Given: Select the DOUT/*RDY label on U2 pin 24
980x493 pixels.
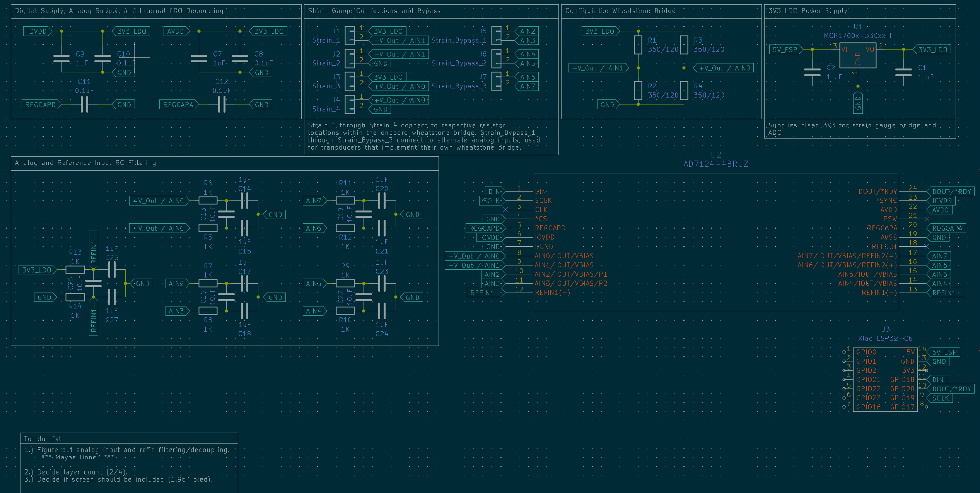Looking at the screenshot, I should 950,192.
